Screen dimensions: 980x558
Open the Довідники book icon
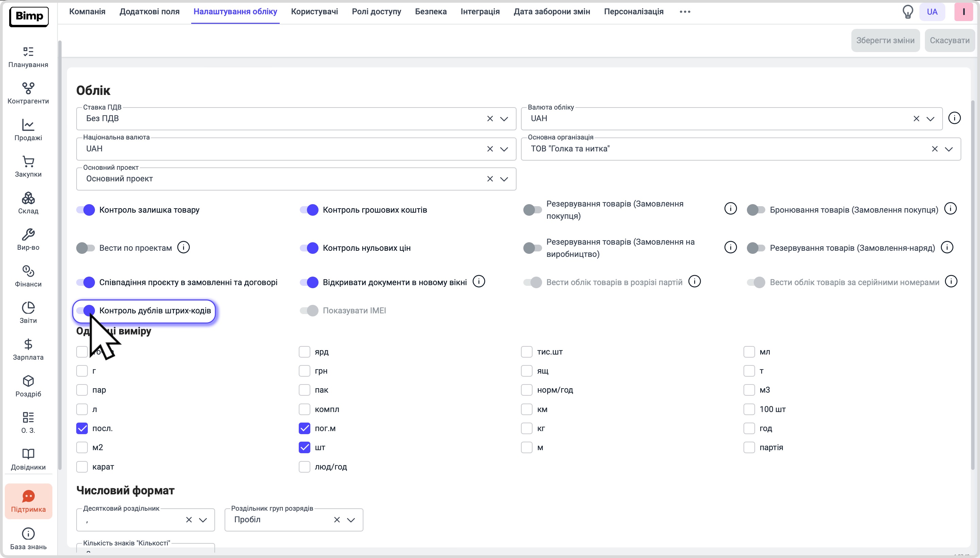(28, 454)
